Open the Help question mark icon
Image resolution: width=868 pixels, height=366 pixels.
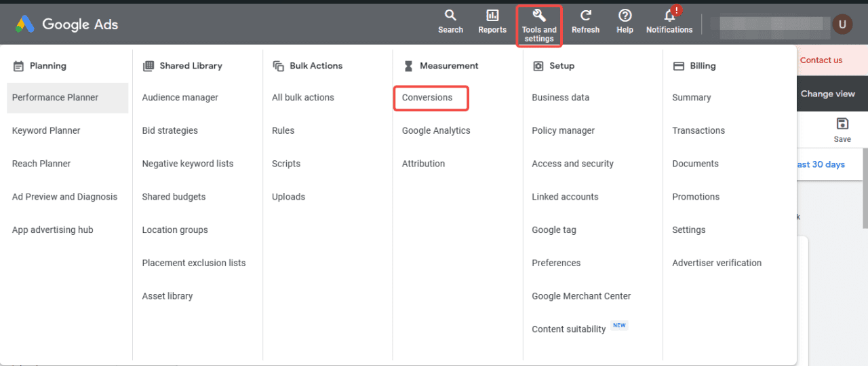(625, 16)
